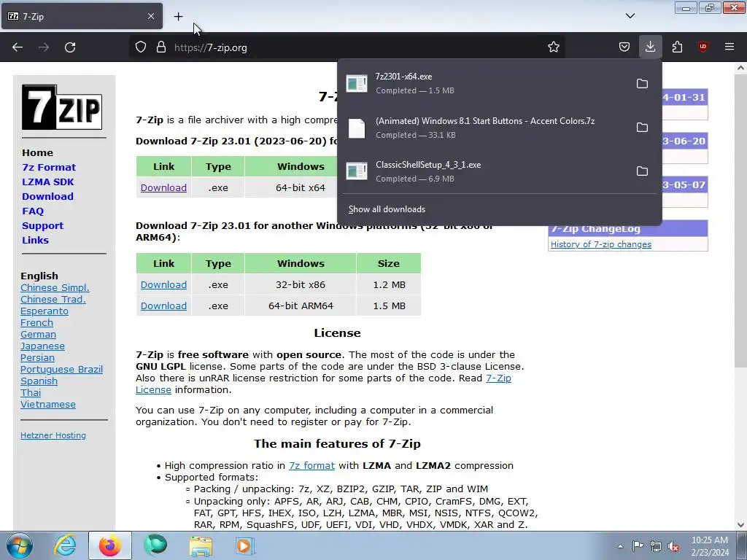Go to Home in sidebar
The width and height of the screenshot is (747, 560).
(37, 153)
